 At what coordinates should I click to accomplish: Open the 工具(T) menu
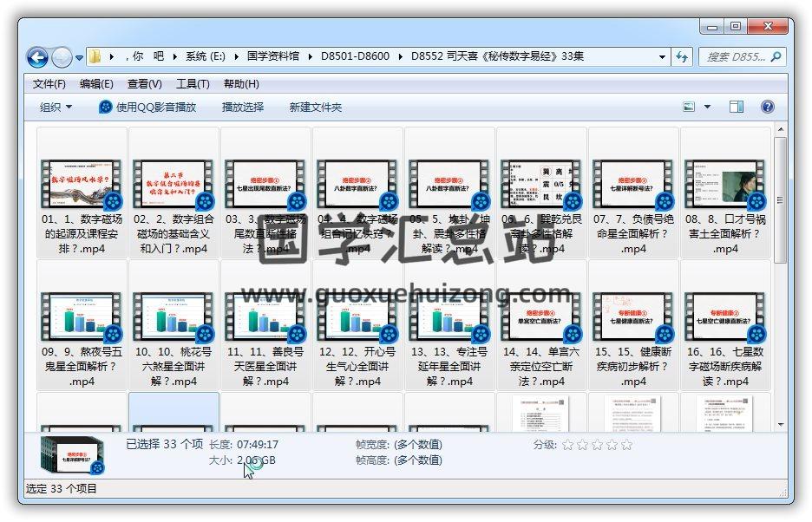(x=193, y=84)
